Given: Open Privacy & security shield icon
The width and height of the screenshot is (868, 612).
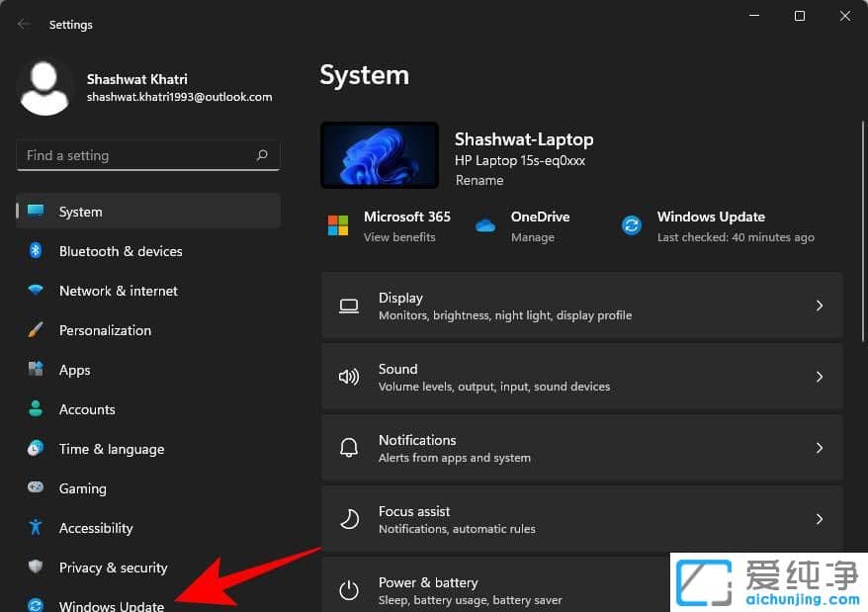Looking at the screenshot, I should tap(36, 568).
